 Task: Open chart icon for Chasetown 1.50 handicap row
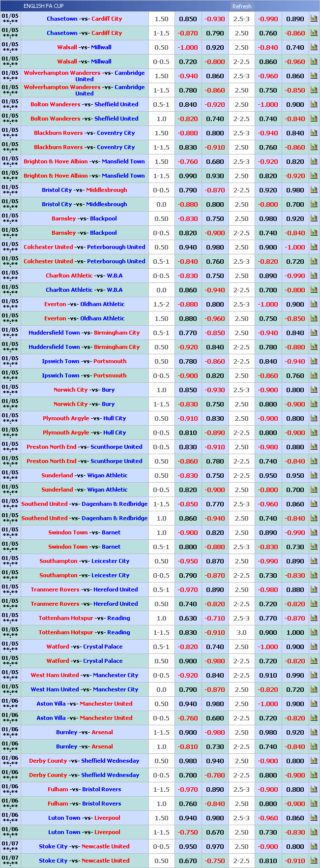(x=314, y=19)
